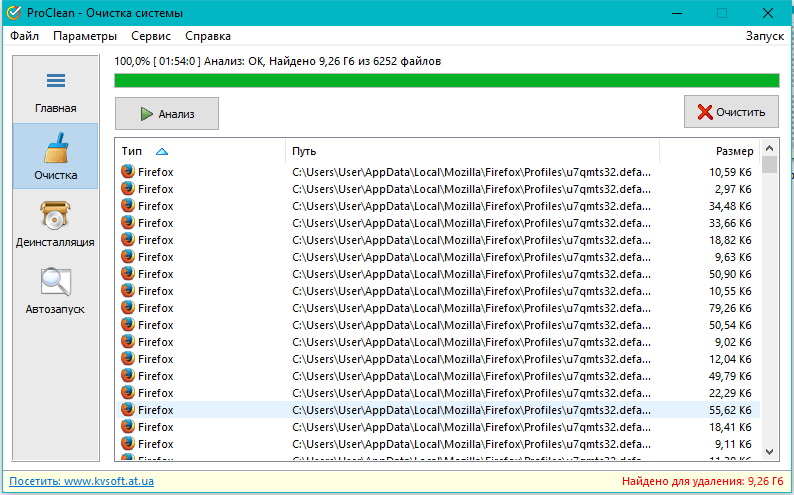The height and width of the screenshot is (495, 794).
Task: Open the Файл menu
Action: pos(24,36)
